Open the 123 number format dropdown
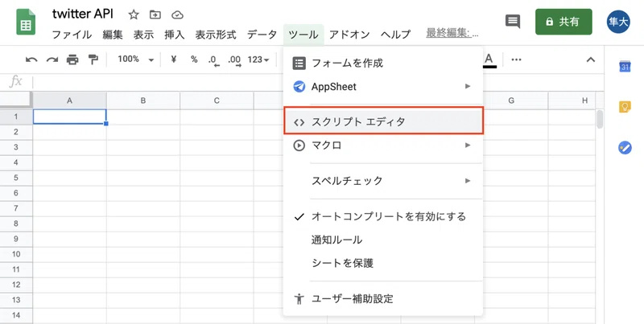 tap(258, 59)
